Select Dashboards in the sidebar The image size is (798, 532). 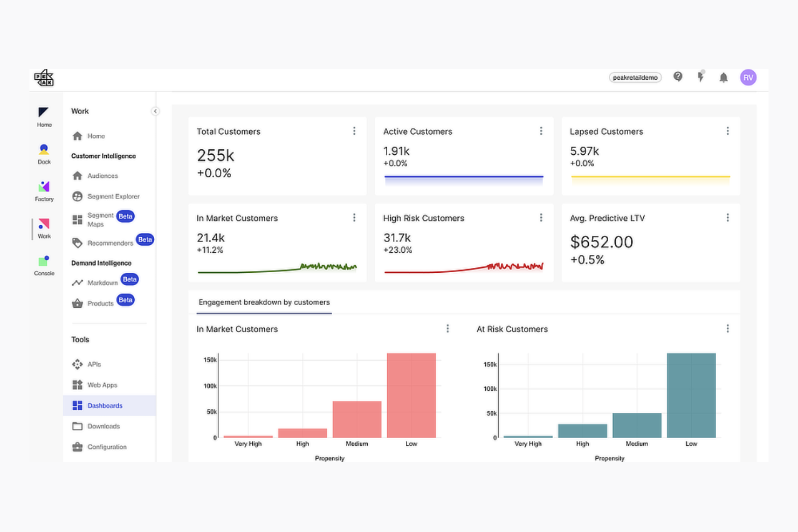[x=109, y=405]
